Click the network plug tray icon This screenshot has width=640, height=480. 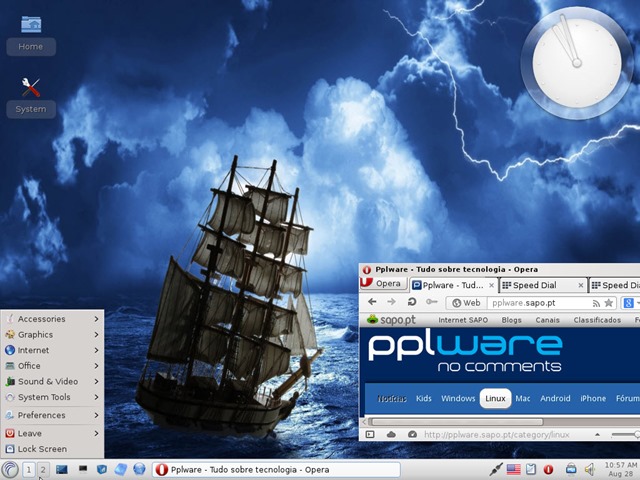tap(496, 470)
